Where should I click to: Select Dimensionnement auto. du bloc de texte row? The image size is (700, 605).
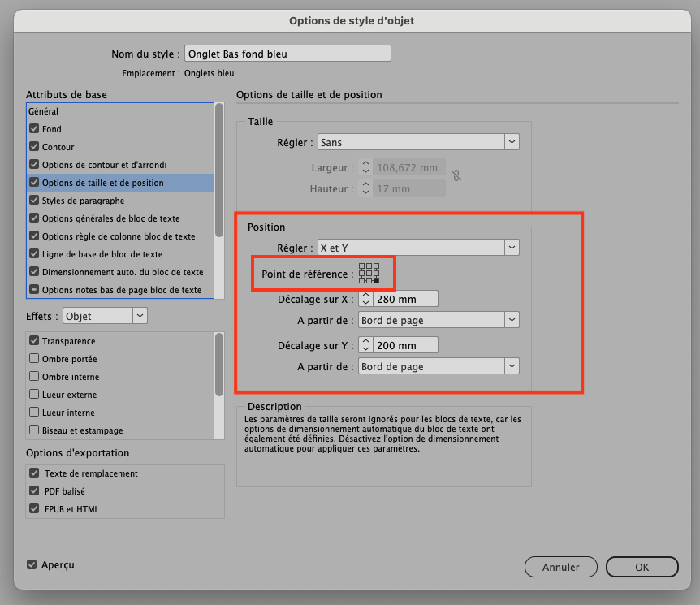[119, 272]
